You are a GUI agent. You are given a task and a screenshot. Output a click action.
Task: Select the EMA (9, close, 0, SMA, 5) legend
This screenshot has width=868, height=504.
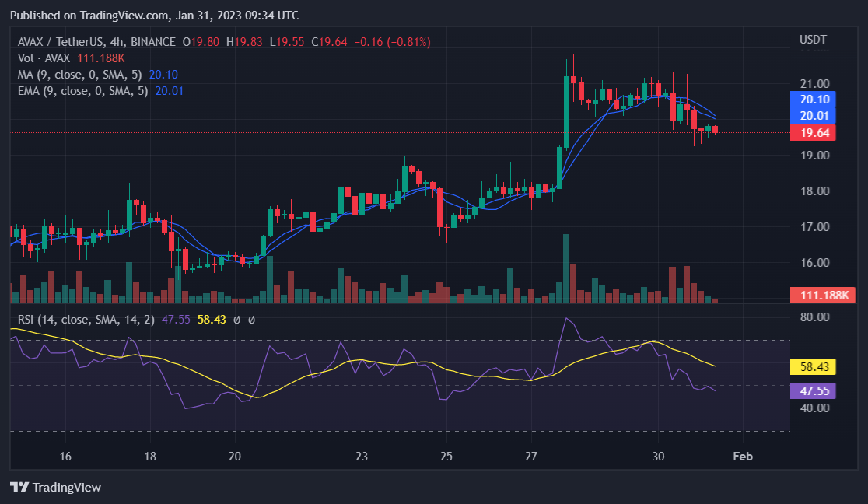click(82, 91)
